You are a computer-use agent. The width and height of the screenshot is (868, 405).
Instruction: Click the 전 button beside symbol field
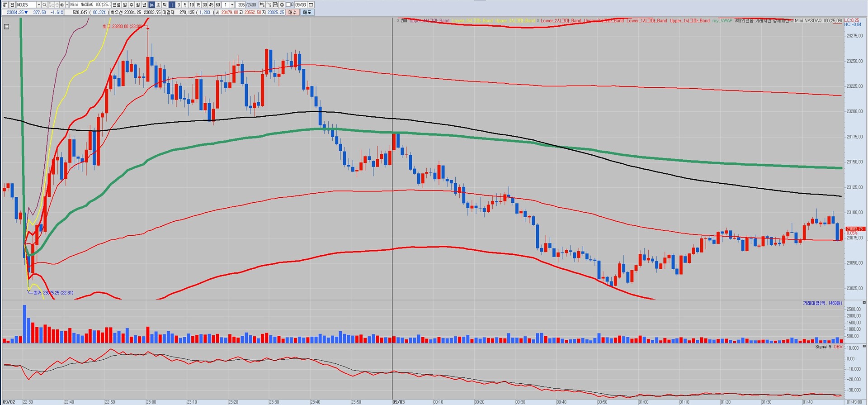(x=12, y=5)
